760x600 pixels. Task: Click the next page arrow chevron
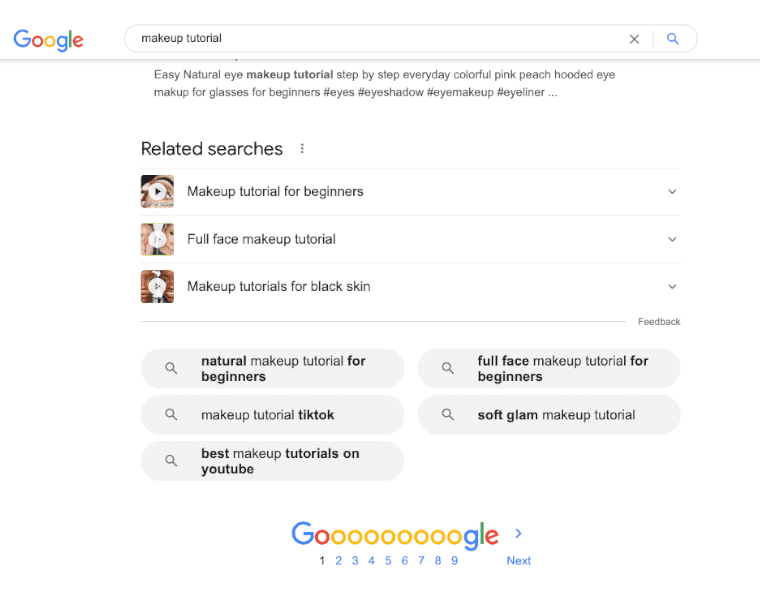tap(518, 534)
